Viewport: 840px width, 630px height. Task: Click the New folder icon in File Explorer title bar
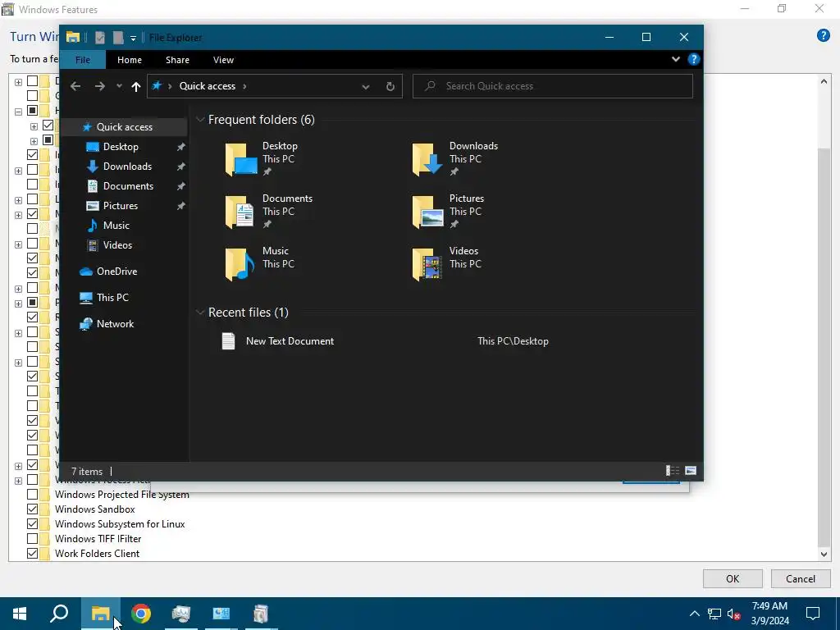(118, 38)
